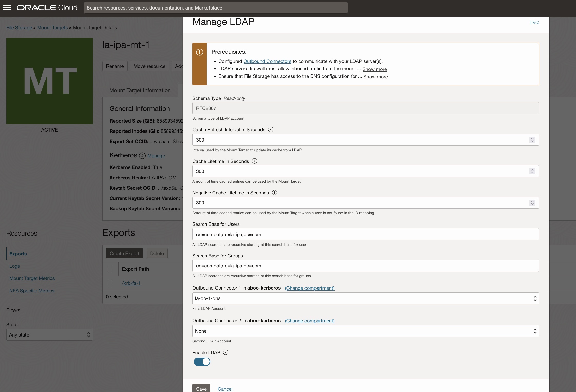The width and height of the screenshot is (576, 392).
Task: Check the /krb-fs-1 export checkbox
Action: 111,283
